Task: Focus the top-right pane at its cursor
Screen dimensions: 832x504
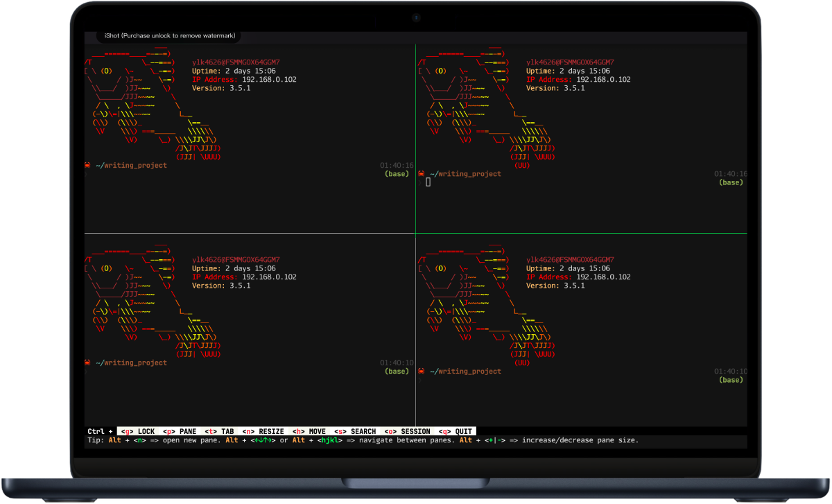Action: point(428,182)
